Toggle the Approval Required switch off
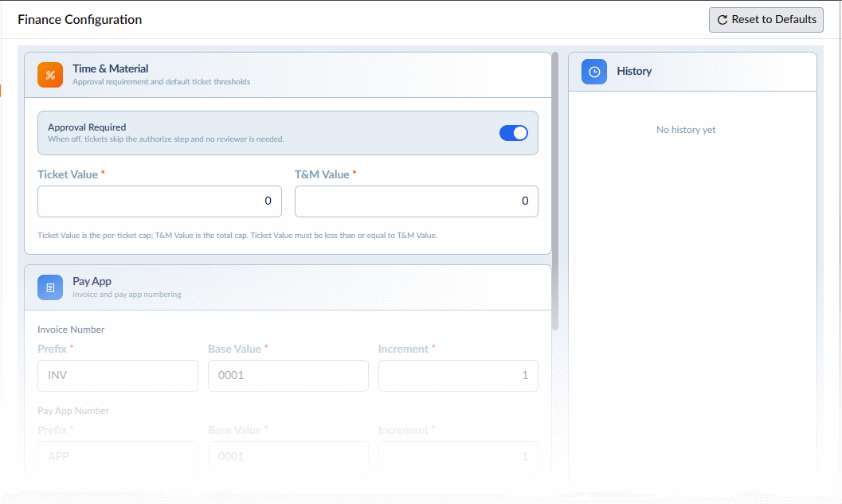 [x=513, y=133]
